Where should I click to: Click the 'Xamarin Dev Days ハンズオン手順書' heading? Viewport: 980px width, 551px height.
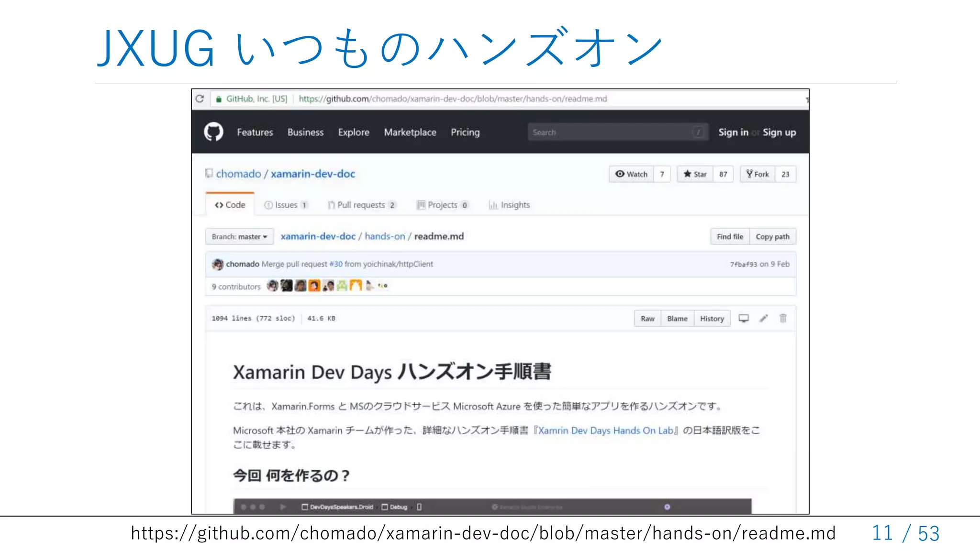(392, 372)
